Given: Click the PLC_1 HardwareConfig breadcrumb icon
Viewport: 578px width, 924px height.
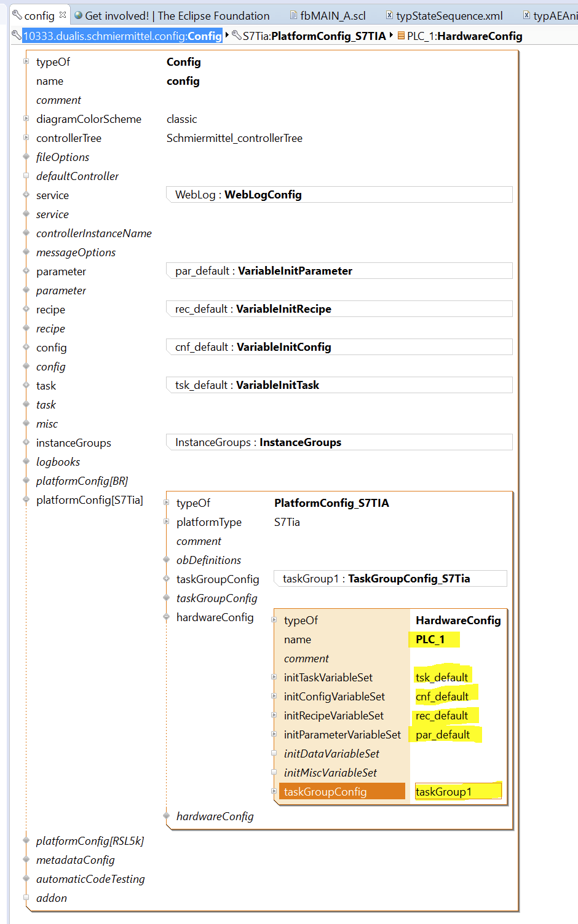Looking at the screenshot, I should (401, 36).
